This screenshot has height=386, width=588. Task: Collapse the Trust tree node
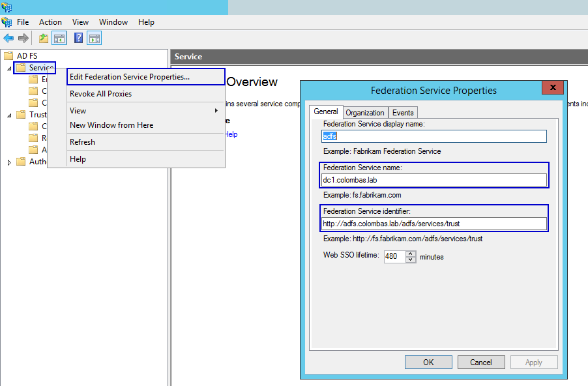tap(9, 115)
